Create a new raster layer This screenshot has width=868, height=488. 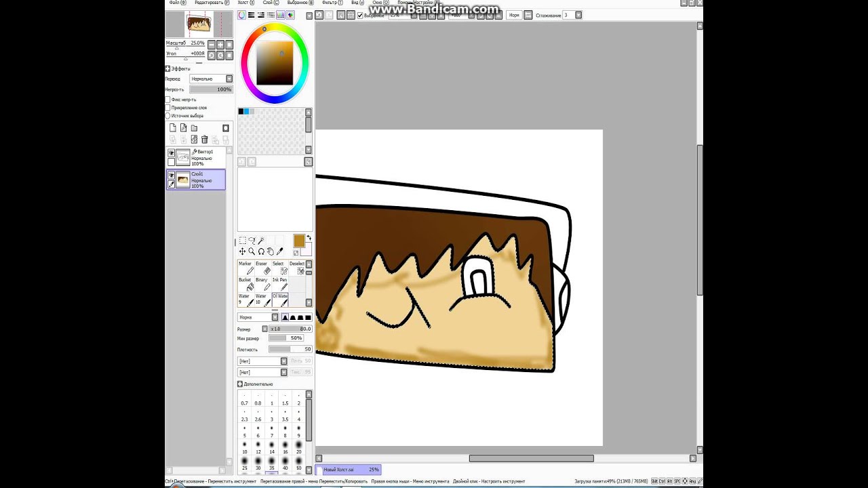(172, 128)
